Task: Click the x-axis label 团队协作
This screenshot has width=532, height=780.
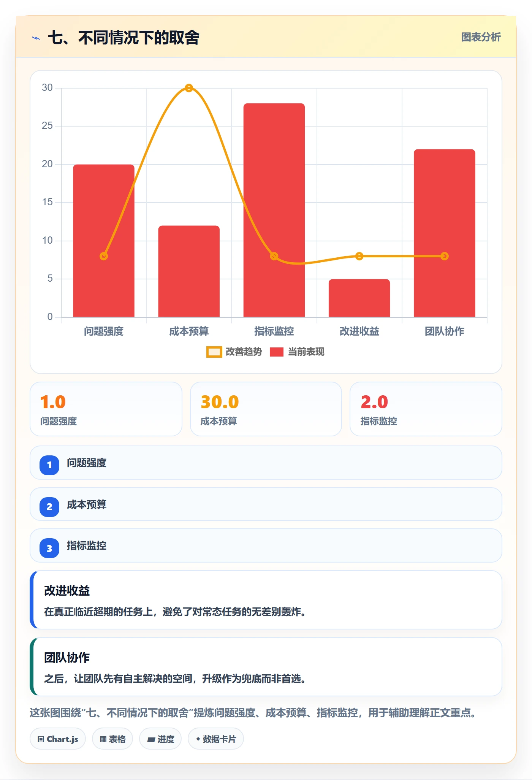Action: point(445,331)
